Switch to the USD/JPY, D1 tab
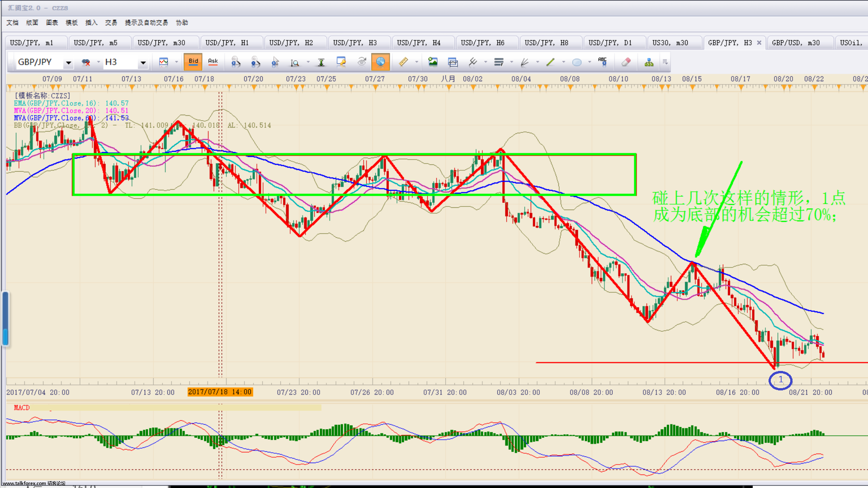 614,43
